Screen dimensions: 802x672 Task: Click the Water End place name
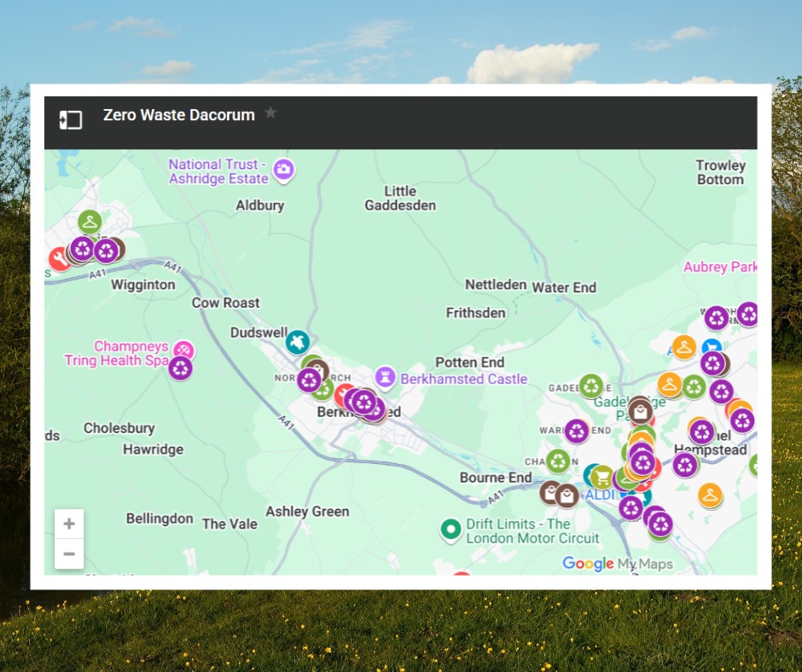(564, 287)
